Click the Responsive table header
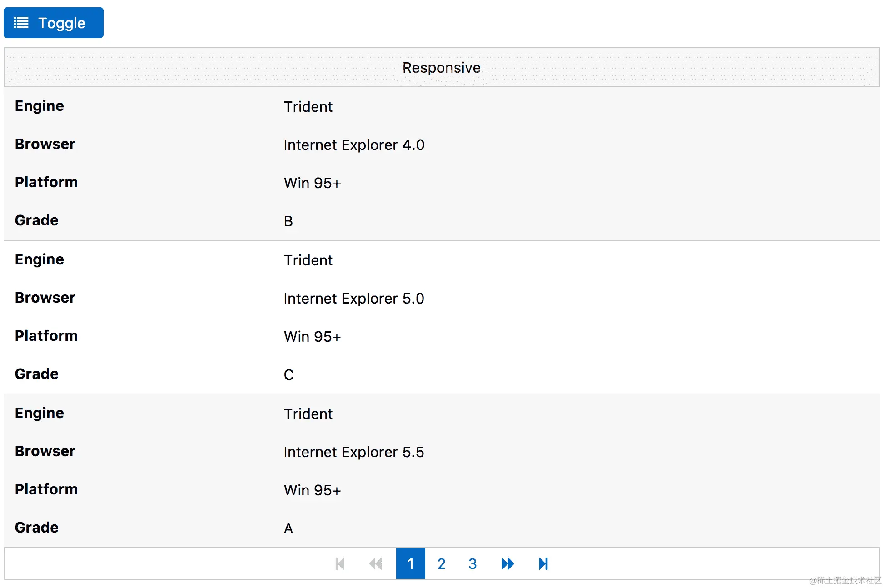The width and height of the screenshot is (885, 588). tap(441, 68)
